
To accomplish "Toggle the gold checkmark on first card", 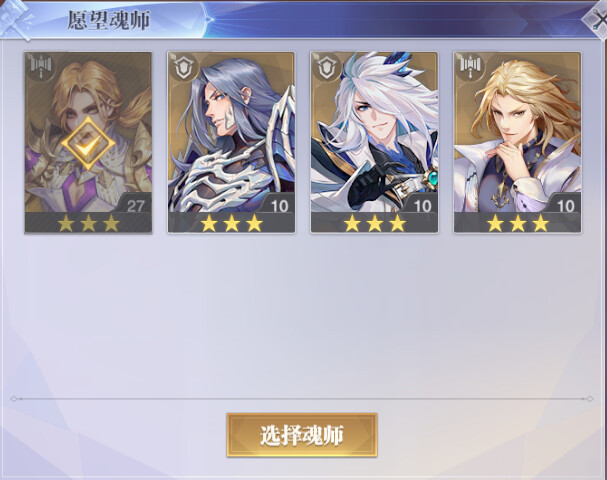I will [88, 144].
